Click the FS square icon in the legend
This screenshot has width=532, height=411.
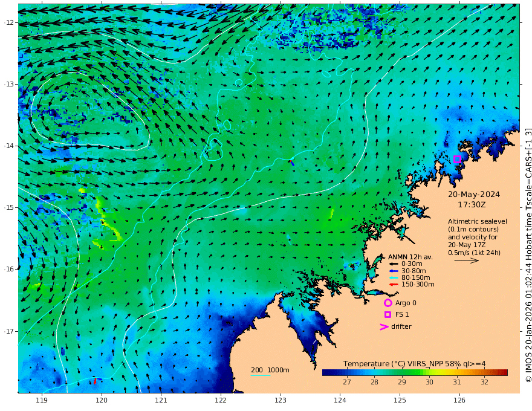point(388,314)
